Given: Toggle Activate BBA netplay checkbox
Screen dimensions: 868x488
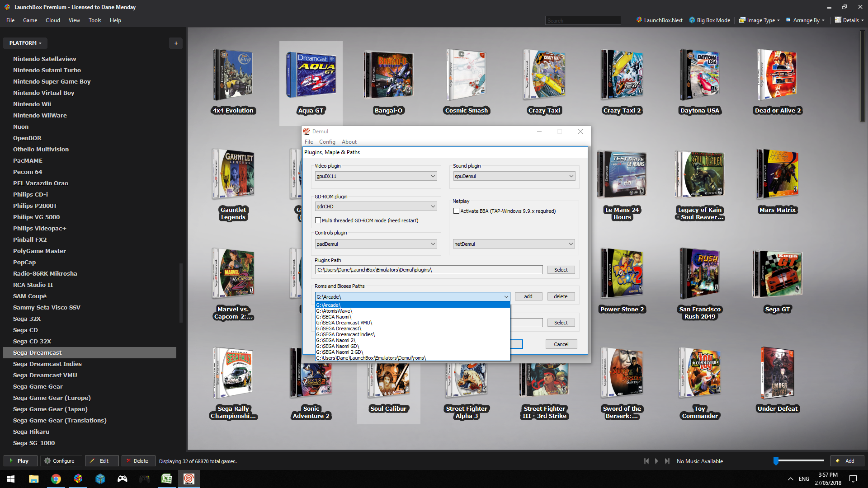Looking at the screenshot, I should click(456, 211).
